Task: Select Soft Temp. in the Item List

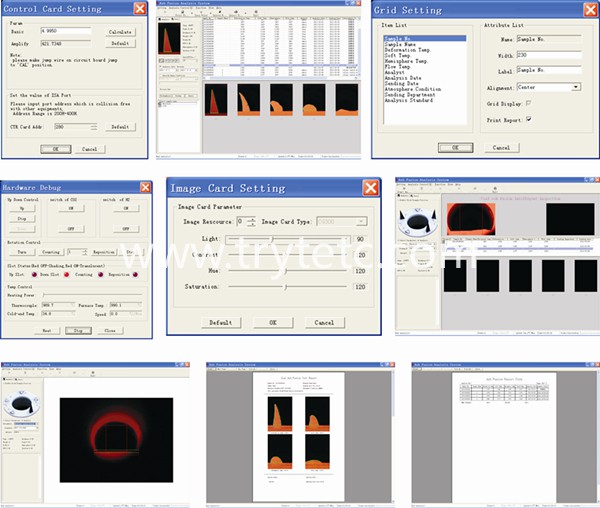Action: click(x=397, y=55)
